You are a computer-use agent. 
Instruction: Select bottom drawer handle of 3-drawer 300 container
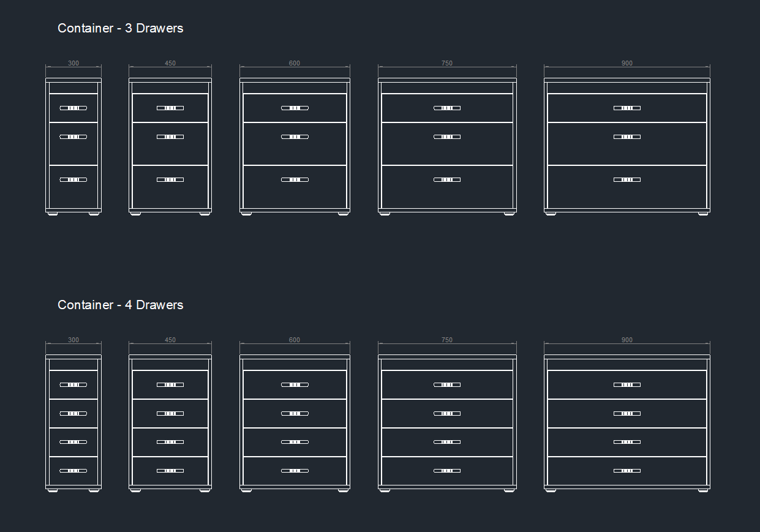73,180
